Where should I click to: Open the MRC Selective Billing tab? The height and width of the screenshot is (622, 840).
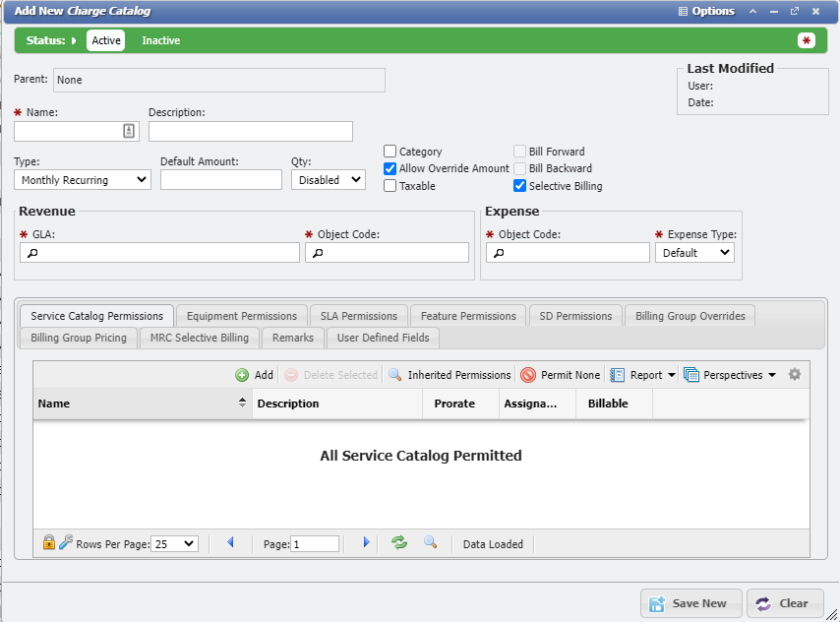coord(200,338)
